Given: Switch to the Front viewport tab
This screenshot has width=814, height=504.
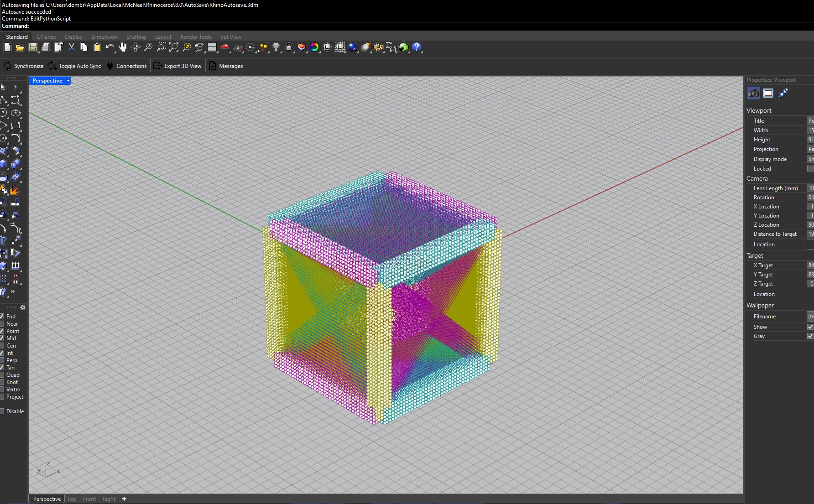Looking at the screenshot, I should coord(89,499).
